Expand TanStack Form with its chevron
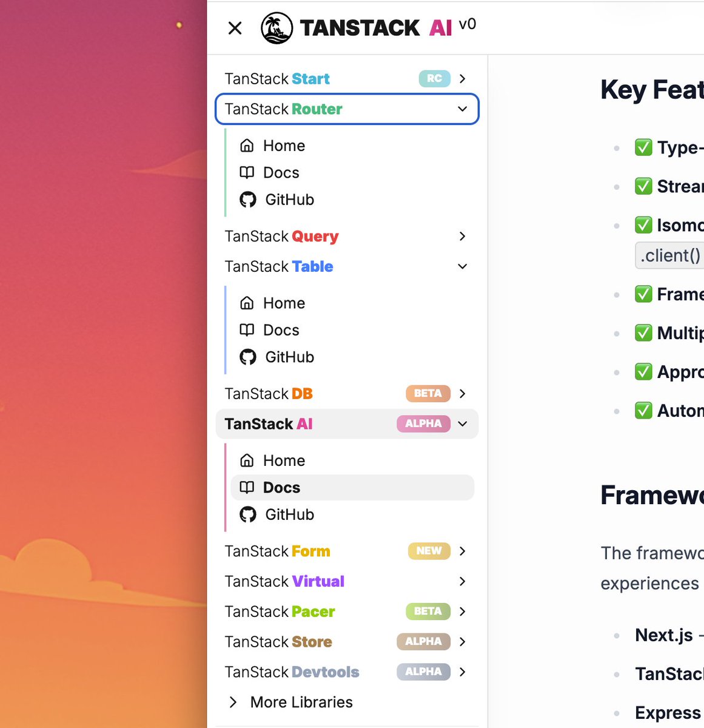Viewport: 704px width, 728px height. (463, 551)
